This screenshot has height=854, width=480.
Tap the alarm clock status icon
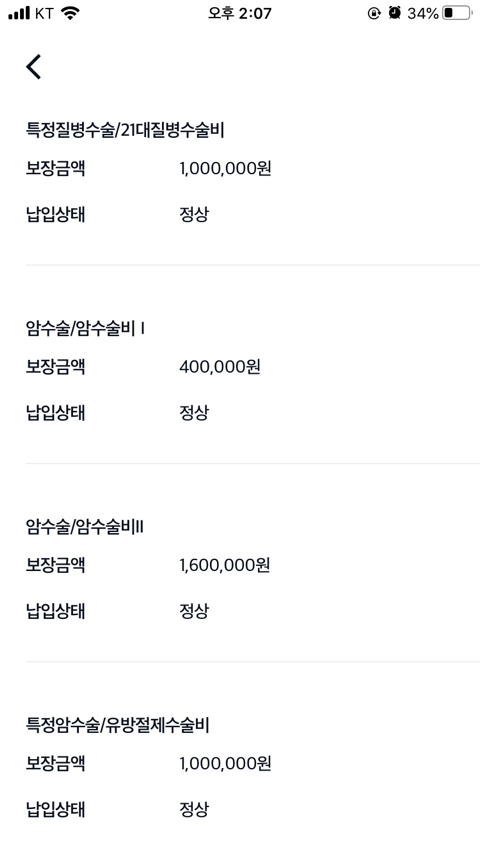395,14
